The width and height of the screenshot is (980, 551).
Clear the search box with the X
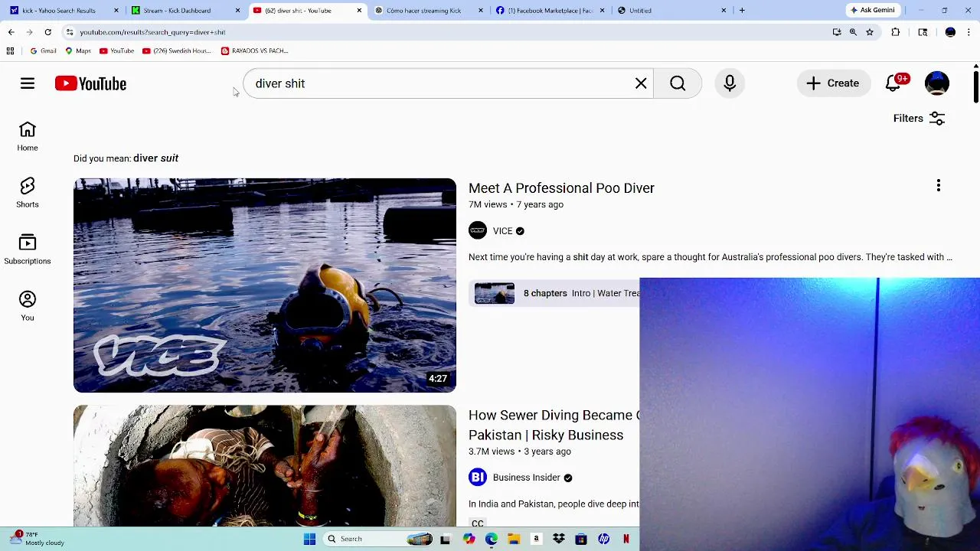[x=641, y=83]
